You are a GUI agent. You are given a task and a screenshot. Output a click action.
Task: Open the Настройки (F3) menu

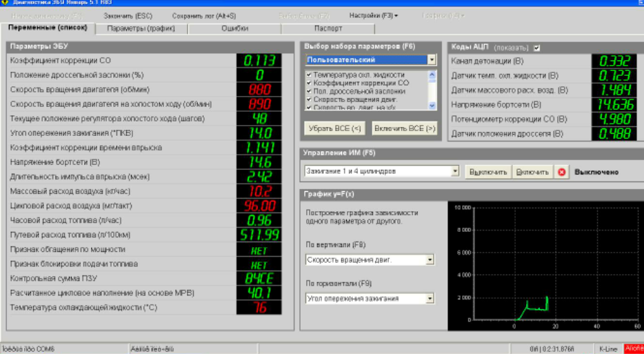pos(373,14)
